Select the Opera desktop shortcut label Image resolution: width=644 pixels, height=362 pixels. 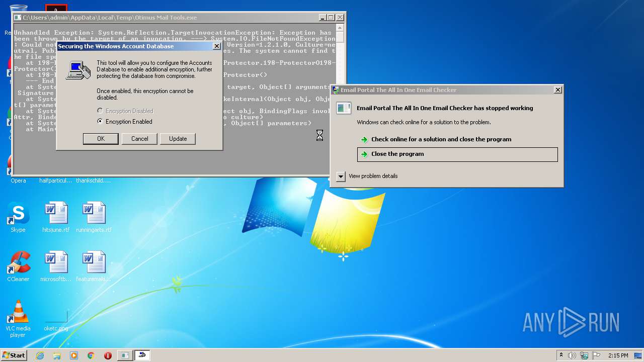pyautogui.click(x=18, y=180)
